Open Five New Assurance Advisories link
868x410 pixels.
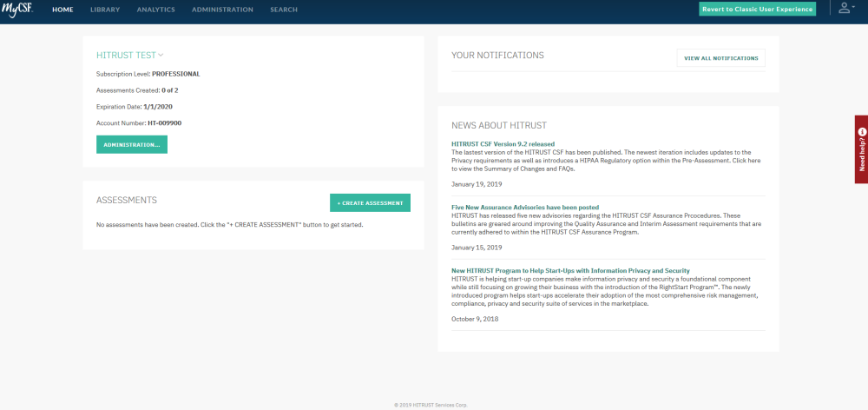[525, 208]
